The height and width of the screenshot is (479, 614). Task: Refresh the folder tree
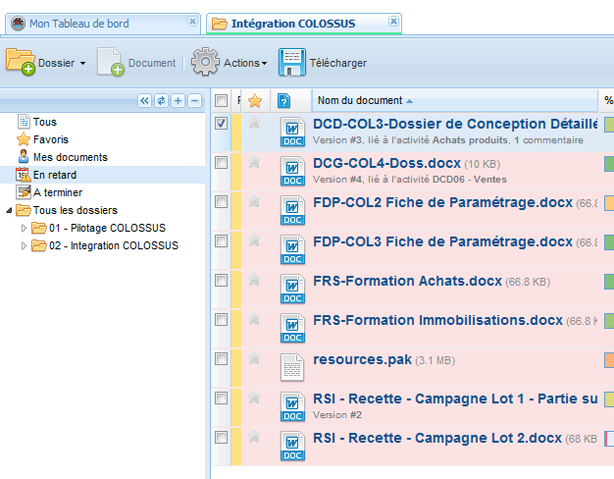[x=161, y=101]
